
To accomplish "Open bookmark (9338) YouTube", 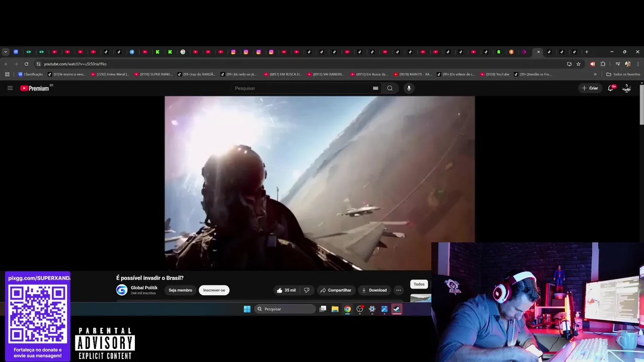I will point(495,74).
